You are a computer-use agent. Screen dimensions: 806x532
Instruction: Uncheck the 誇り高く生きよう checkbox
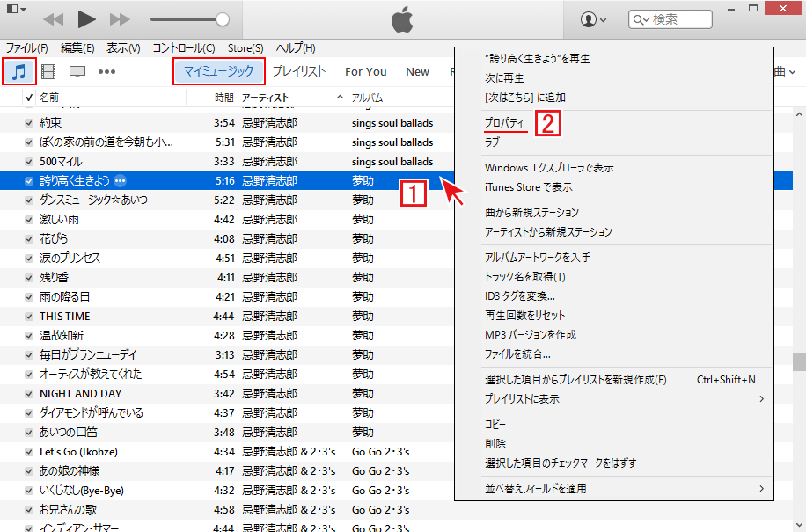pos(29,181)
